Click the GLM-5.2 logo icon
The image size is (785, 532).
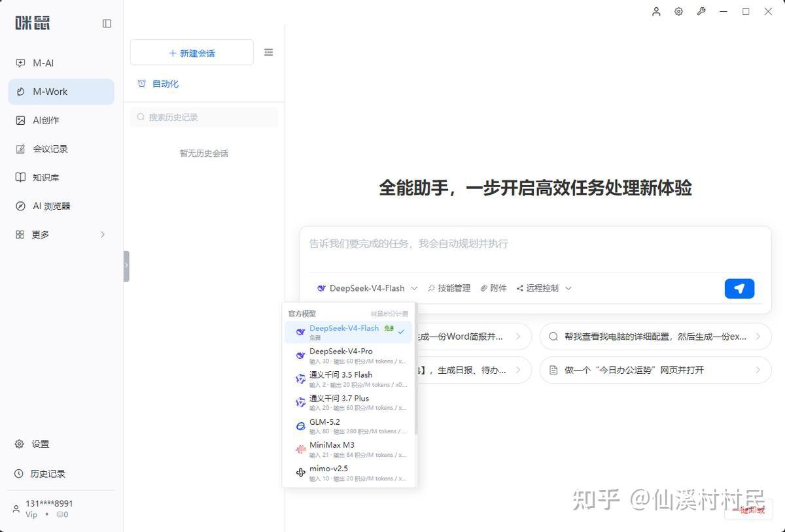tap(301, 426)
